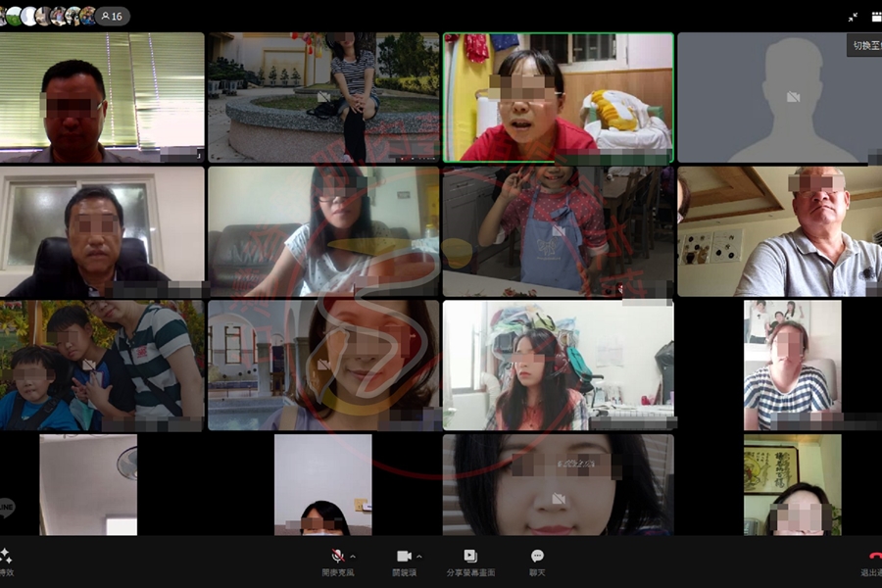Toggle the microphone (開麥克風) button

337,556
